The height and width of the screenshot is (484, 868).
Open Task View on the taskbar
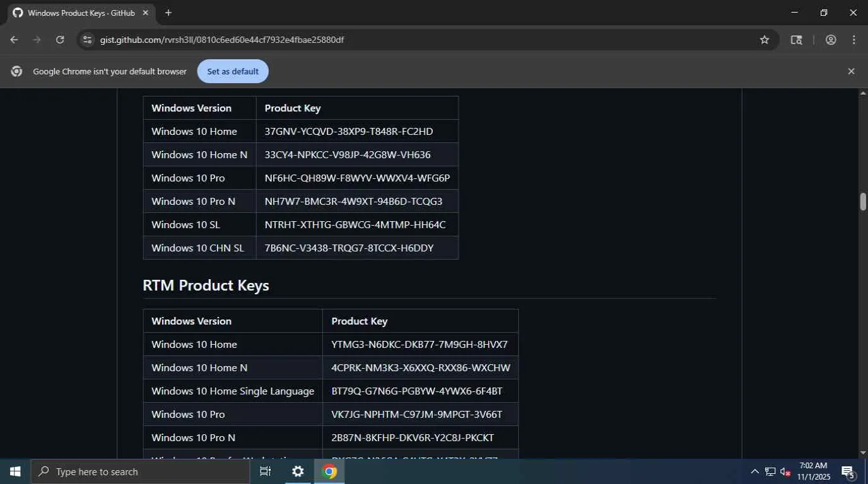pos(266,471)
